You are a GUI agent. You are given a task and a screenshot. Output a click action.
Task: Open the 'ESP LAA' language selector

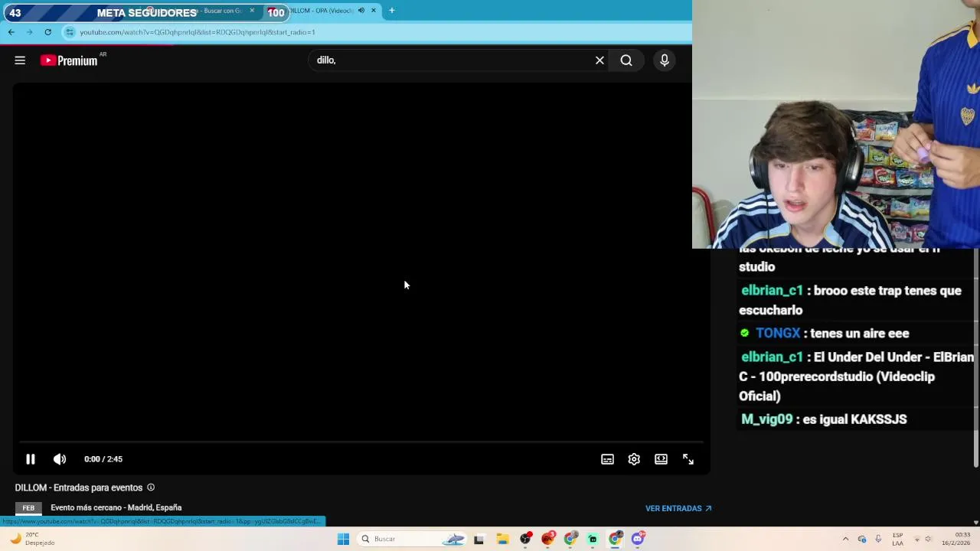click(x=897, y=539)
